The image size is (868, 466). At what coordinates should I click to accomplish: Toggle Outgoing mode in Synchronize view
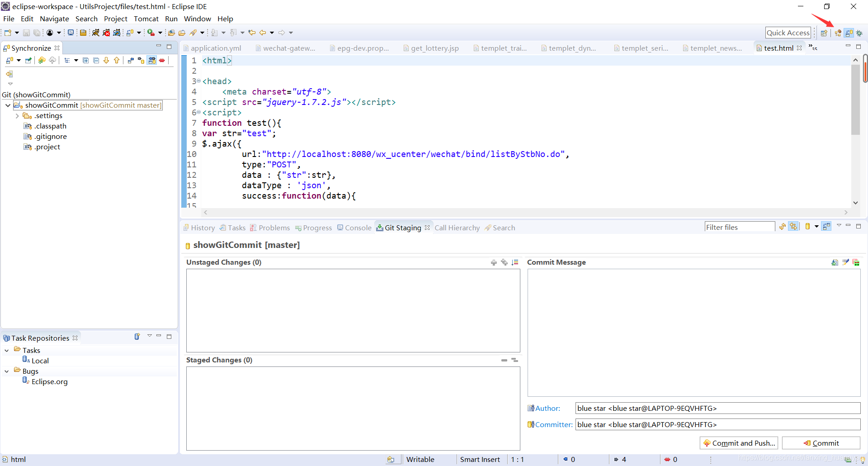(141, 61)
